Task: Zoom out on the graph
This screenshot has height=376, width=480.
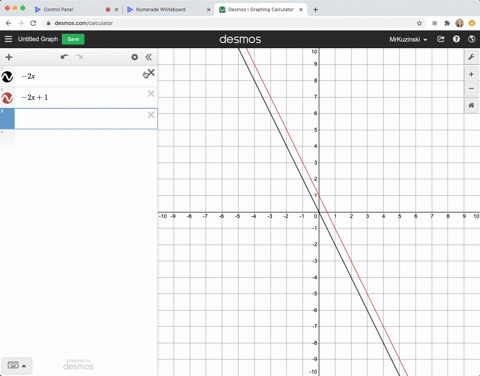Action: 471,88
